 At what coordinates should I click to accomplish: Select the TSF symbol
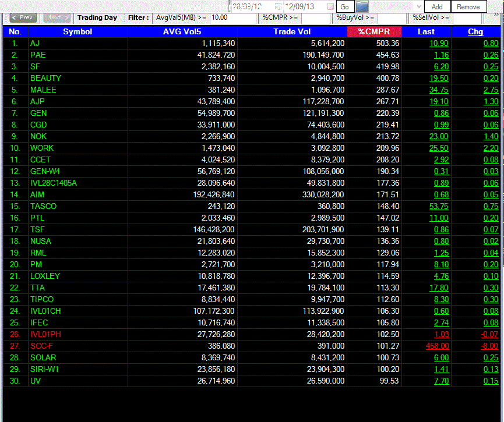(37, 230)
